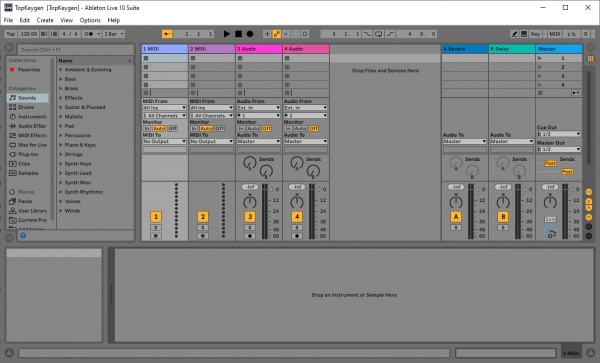Click the Master track pan knob
Image resolution: width=600 pixels, height=363 pixels.
pyautogui.click(x=550, y=202)
